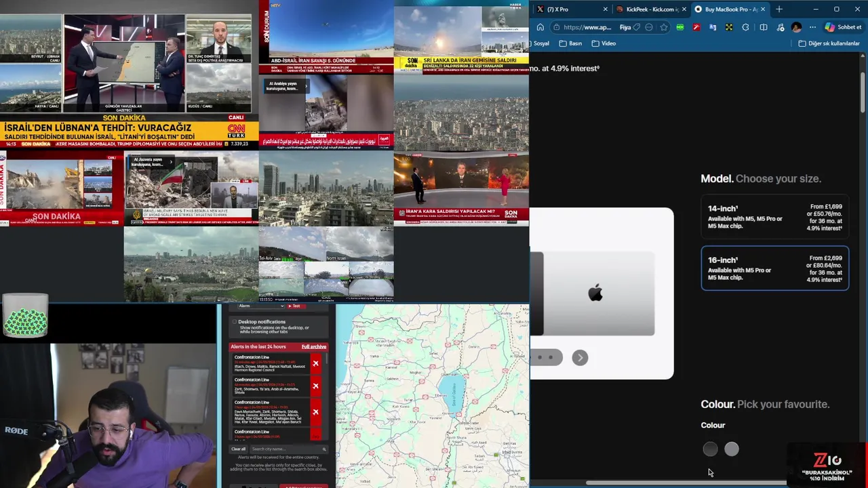Click the translate extension icon
This screenshot has height=488, width=868.
click(712, 27)
